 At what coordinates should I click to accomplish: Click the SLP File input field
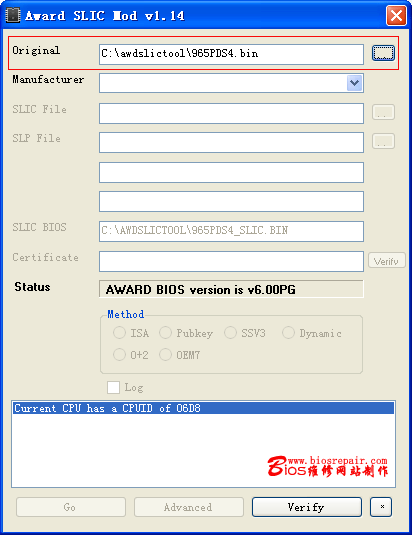click(231, 143)
